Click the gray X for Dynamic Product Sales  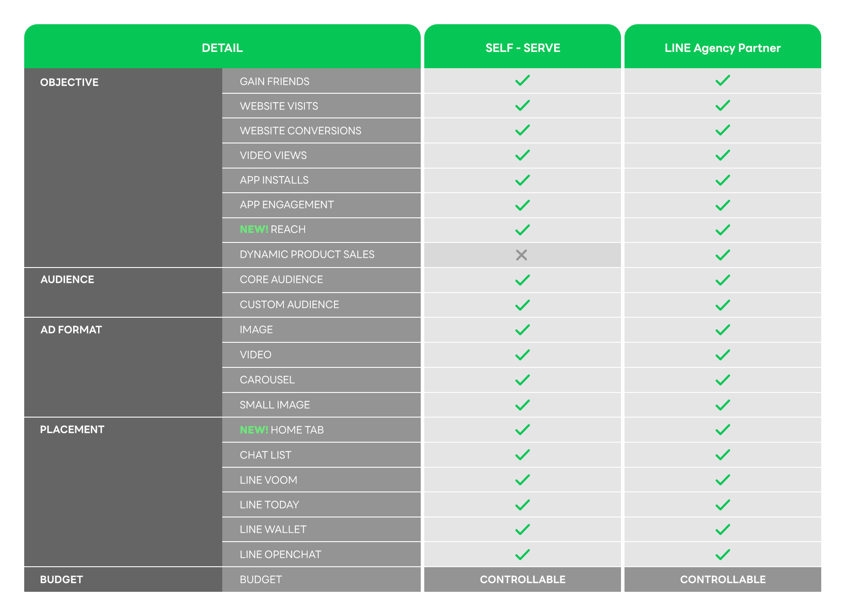tap(522, 255)
